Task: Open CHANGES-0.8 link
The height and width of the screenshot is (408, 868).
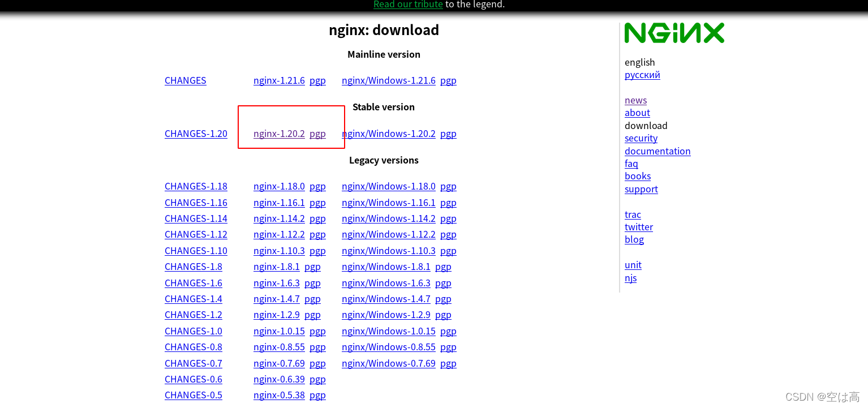Action: 194,347
